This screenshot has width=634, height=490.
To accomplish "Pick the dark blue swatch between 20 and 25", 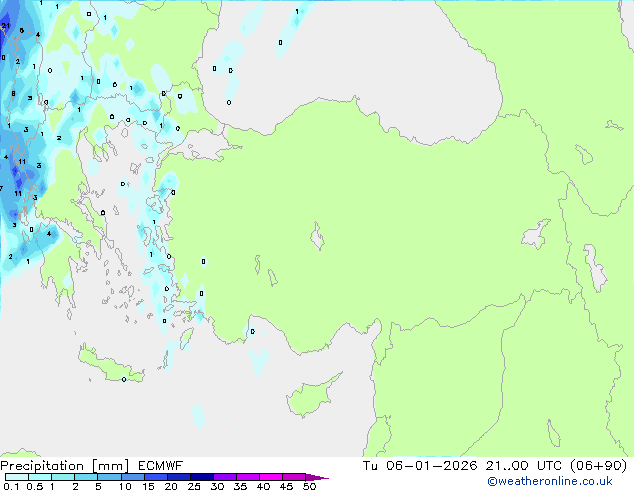I will (x=180, y=477).
